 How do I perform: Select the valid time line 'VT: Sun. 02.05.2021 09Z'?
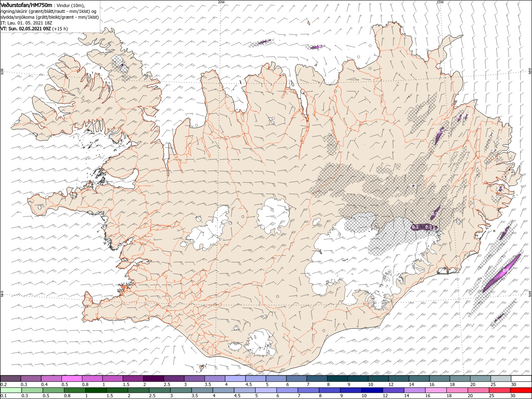pyautogui.click(x=26, y=29)
